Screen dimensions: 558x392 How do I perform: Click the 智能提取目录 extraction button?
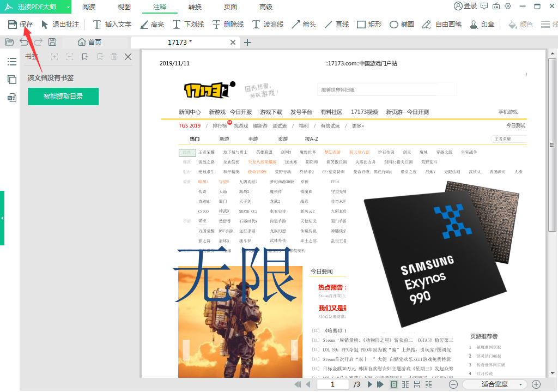coord(63,96)
